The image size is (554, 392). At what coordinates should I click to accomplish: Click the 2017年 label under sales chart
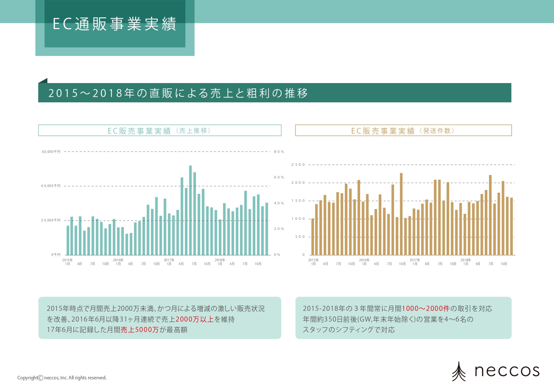[x=169, y=260]
